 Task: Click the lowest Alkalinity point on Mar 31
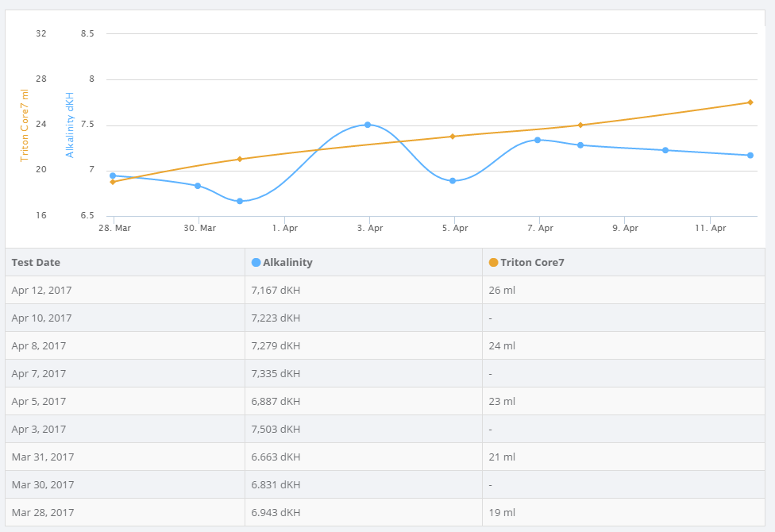240,201
